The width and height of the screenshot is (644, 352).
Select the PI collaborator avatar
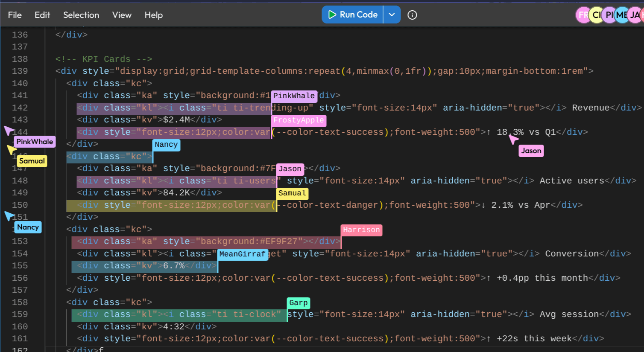(x=609, y=15)
